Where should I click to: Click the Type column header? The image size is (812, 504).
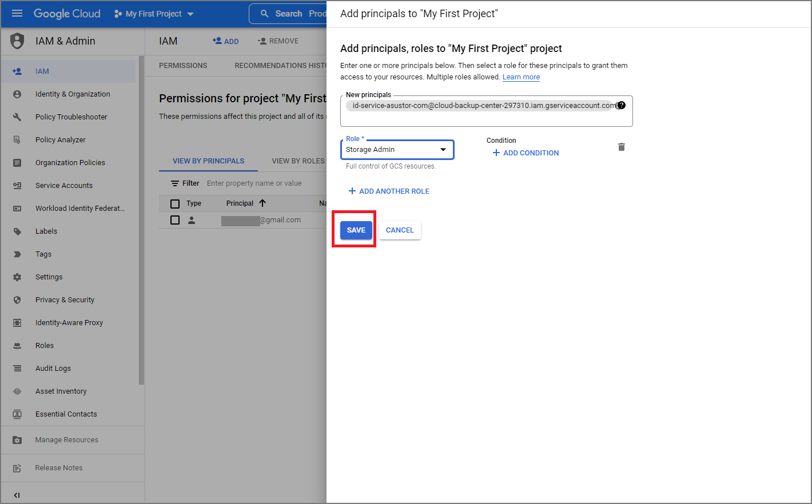[x=194, y=203]
